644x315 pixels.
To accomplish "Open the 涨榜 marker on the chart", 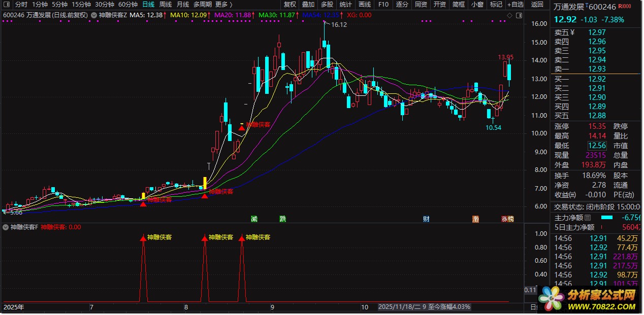I will pyautogui.click(x=507, y=219).
